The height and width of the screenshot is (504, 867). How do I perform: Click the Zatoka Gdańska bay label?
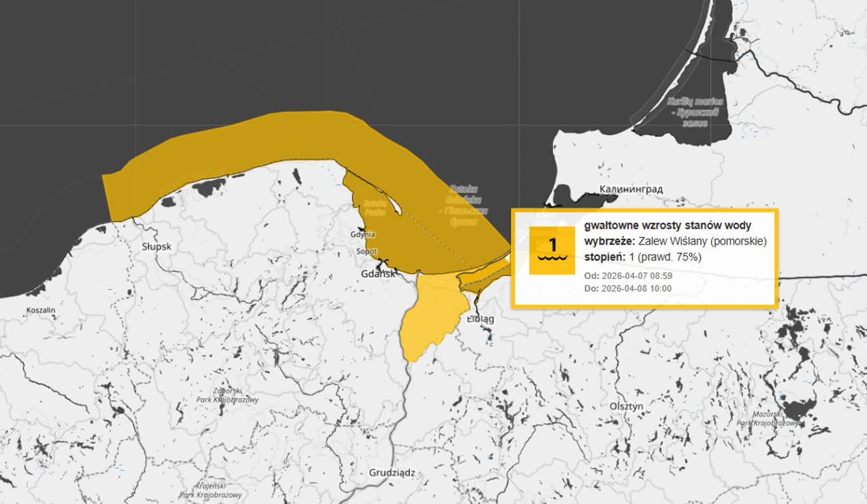coord(463,205)
